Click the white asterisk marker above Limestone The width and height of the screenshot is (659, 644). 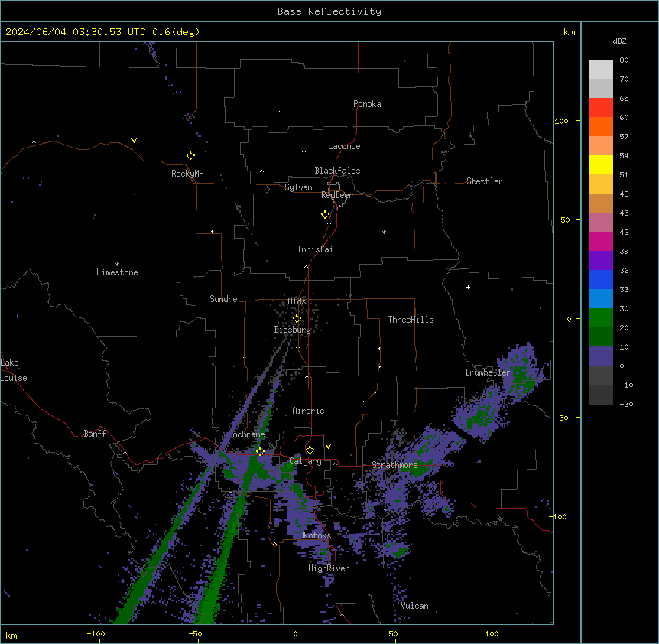coord(117,265)
